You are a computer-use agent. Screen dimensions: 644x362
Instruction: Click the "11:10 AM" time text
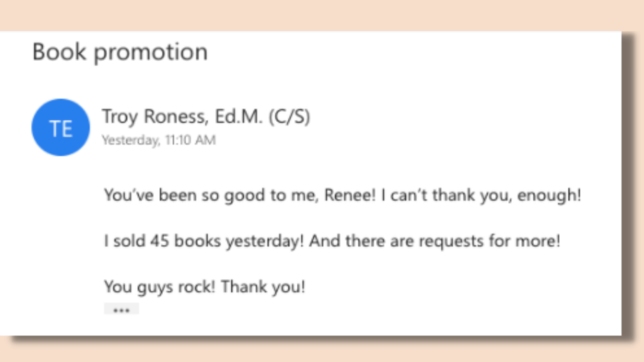coord(190,141)
